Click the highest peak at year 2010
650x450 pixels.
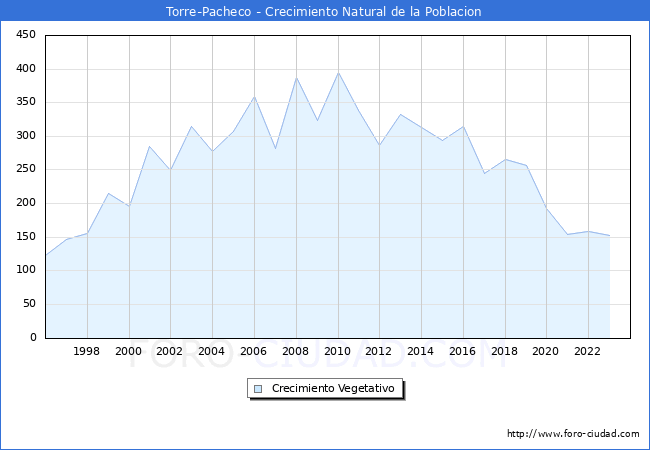pyautogui.click(x=338, y=73)
